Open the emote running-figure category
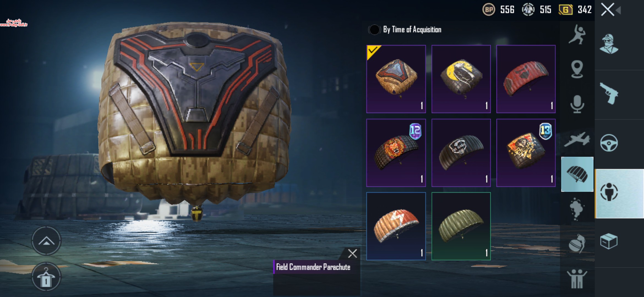Screen dimensions: 644x297 tap(577, 35)
